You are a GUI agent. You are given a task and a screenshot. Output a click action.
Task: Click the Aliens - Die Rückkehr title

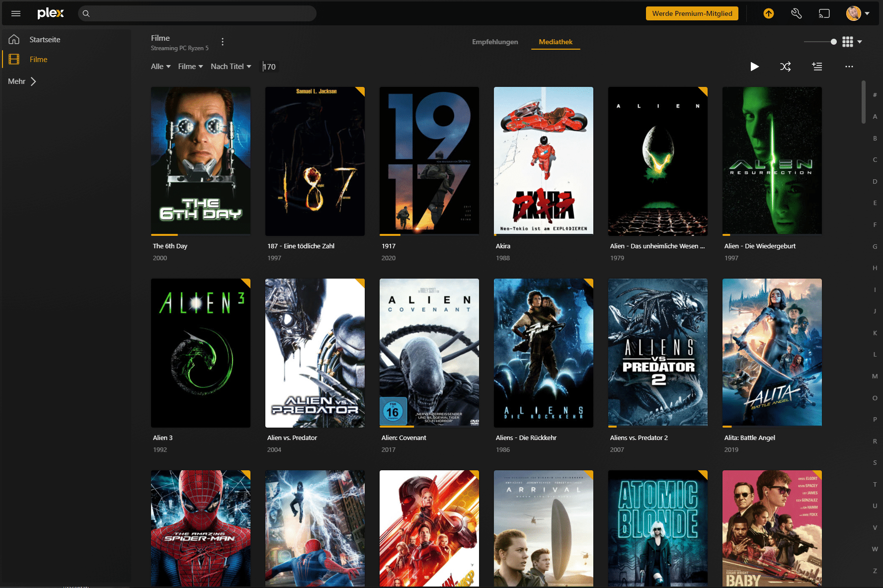click(526, 438)
